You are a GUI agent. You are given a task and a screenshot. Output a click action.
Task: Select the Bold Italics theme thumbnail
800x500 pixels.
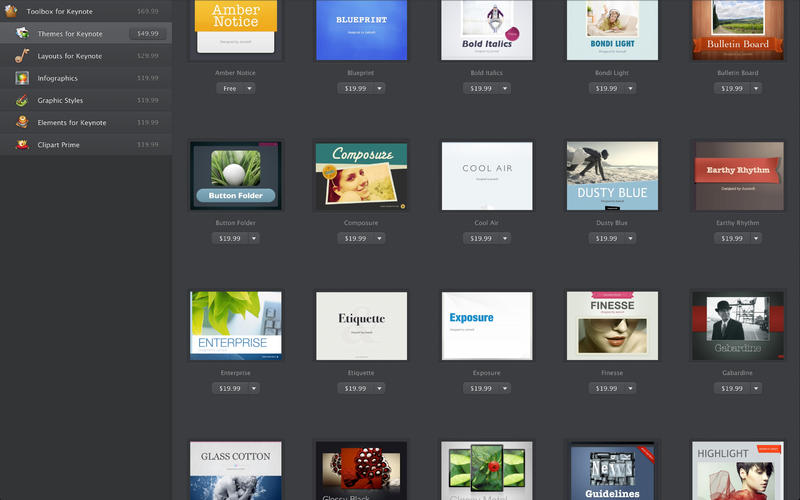pos(487,30)
